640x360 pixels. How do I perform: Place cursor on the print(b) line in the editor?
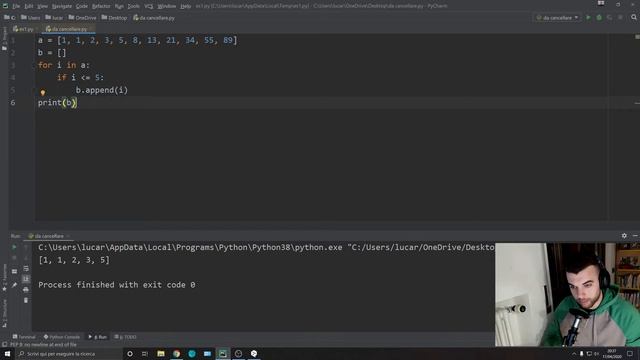58,102
